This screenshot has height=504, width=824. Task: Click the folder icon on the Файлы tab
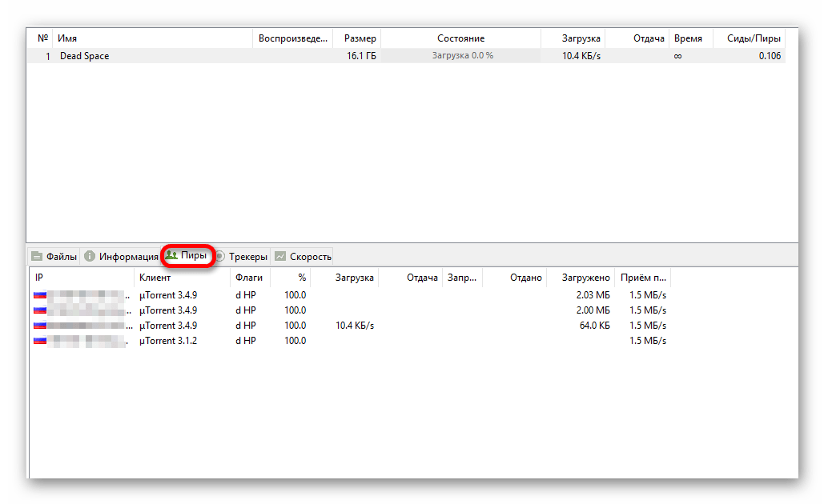(37, 257)
